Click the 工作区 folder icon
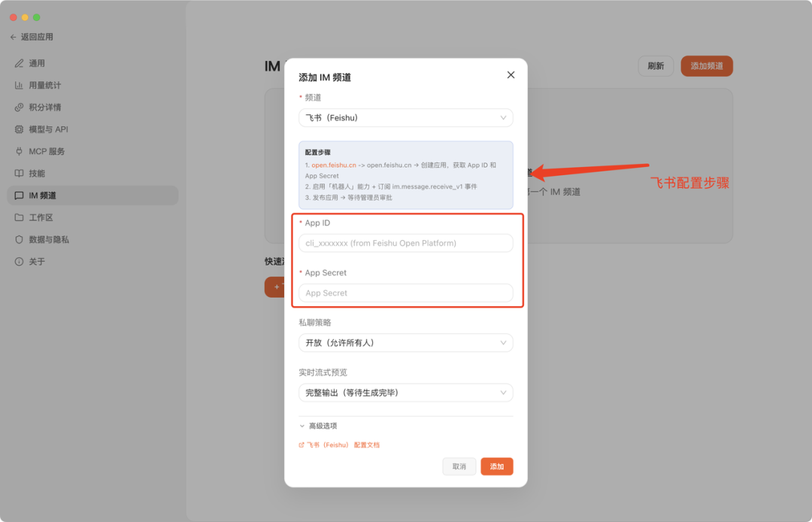The width and height of the screenshot is (812, 522). [x=20, y=217]
